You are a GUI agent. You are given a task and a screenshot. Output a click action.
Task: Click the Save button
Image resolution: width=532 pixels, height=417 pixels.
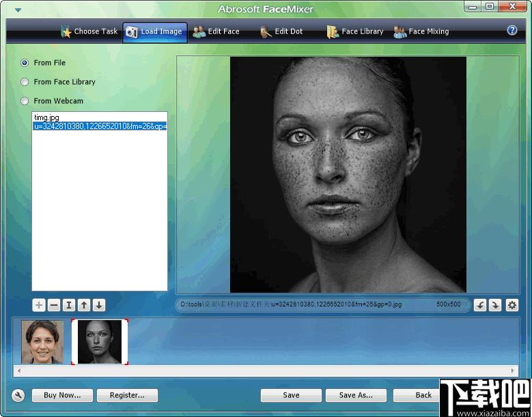(x=291, y=395)
